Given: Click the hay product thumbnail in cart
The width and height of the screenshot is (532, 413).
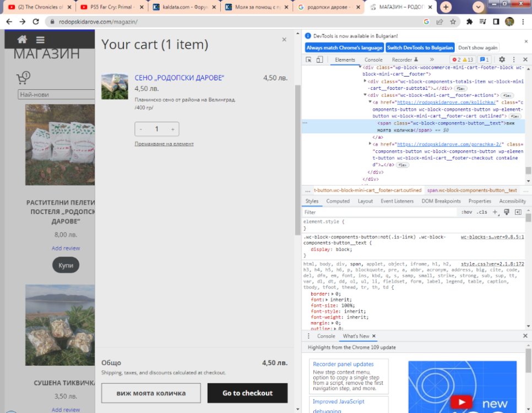Looking at the screenshot, I should coord(115,86).
